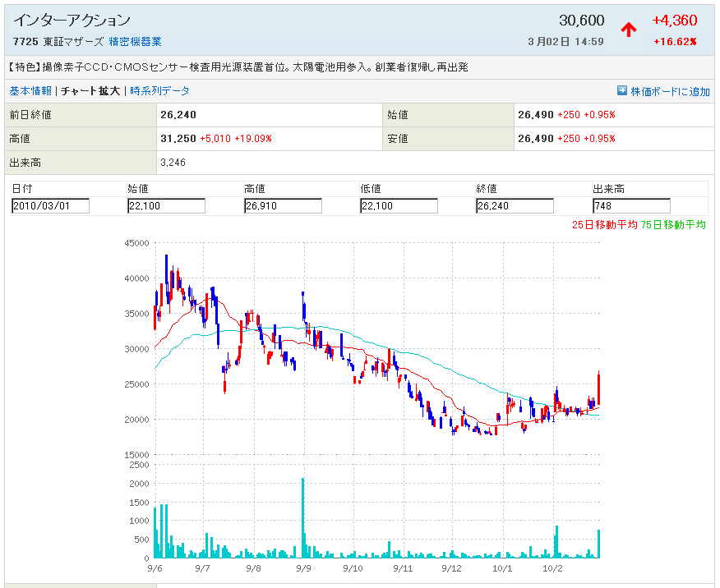Click the 東証マザーズ market label
This screenshot has height=588, width=720.
[x=73, y=42]
